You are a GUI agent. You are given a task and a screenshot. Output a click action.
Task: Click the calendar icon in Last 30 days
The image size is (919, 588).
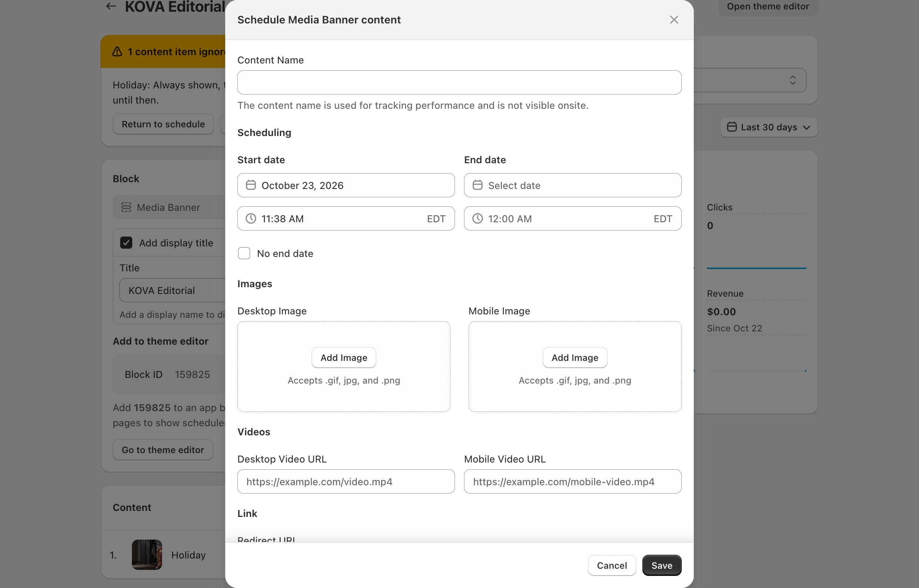tap(732, 127)
